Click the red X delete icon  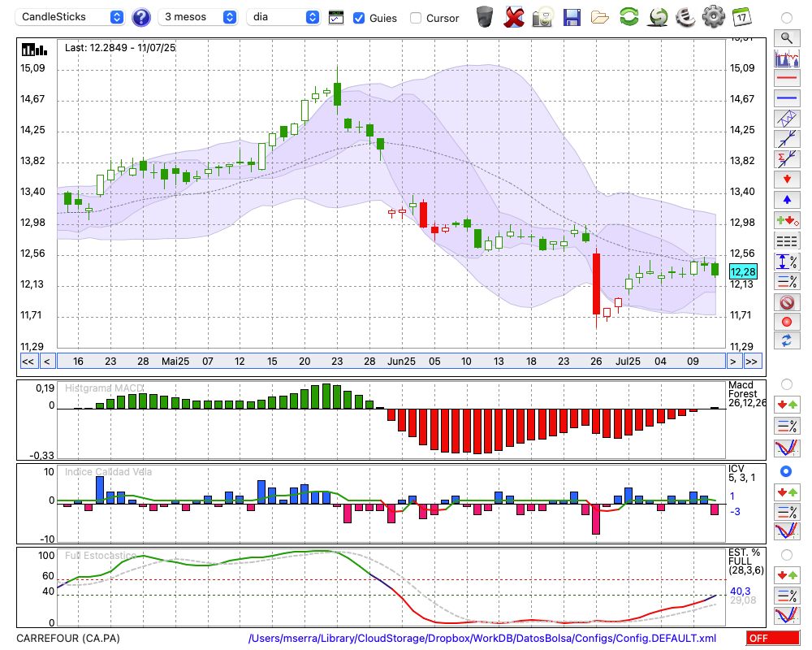(514, 17)
